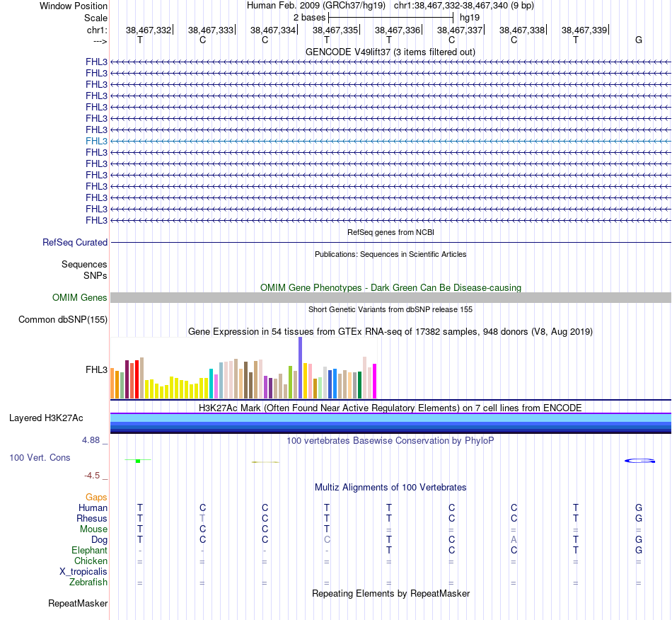
Task: Open 100 vertebrates Basewise Conservation by PhyloP title
Action: click(x=390, y=440)
